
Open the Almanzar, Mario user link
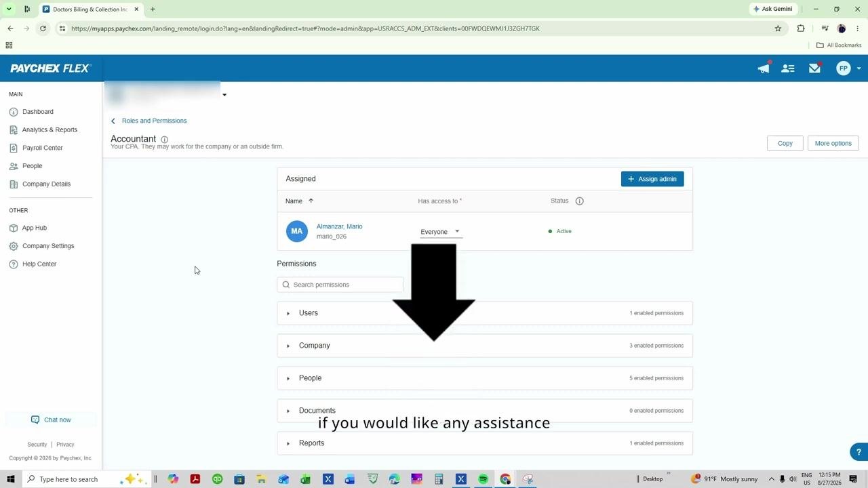click(x=339, y=226)
